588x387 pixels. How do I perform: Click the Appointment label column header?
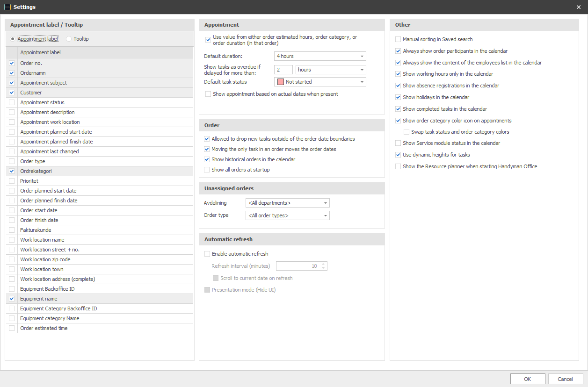[x=105, y=52]
